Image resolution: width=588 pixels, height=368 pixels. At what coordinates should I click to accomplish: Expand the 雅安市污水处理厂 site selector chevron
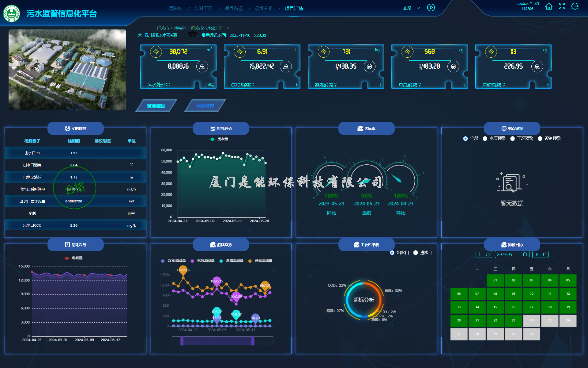[228, 28]
